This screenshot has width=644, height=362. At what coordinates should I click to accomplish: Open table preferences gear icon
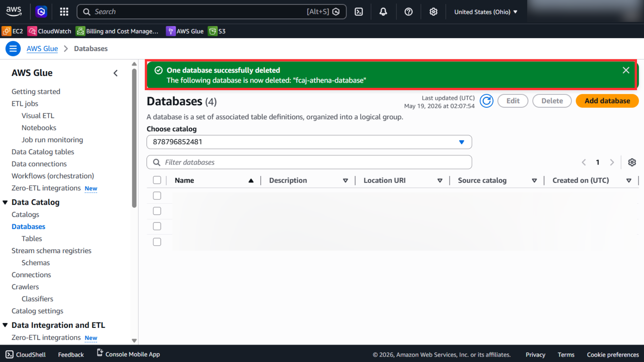pos(632,162)
